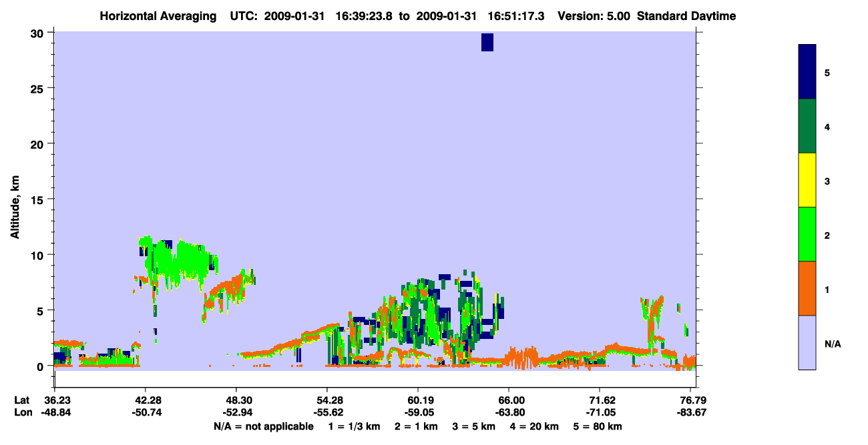Click the altitude tick label 30
Viewport: 868px width, 445px height.
(x=39, y=33)
